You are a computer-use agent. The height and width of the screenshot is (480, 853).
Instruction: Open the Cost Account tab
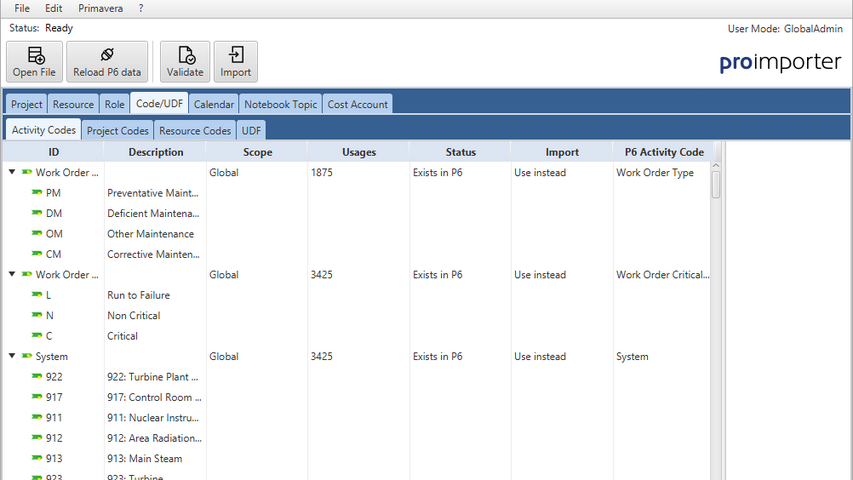[358, 104]
